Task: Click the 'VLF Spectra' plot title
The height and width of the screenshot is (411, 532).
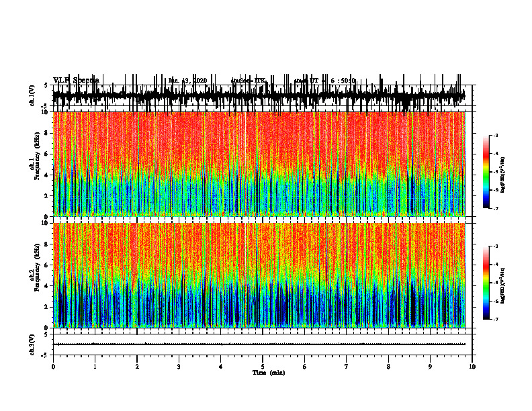Action: (76, 81)
